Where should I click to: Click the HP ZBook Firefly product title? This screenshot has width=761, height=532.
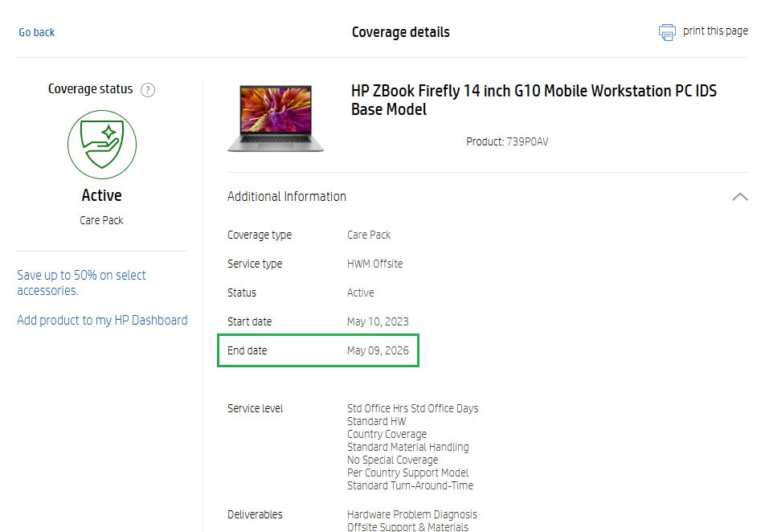tap(534, 100)
